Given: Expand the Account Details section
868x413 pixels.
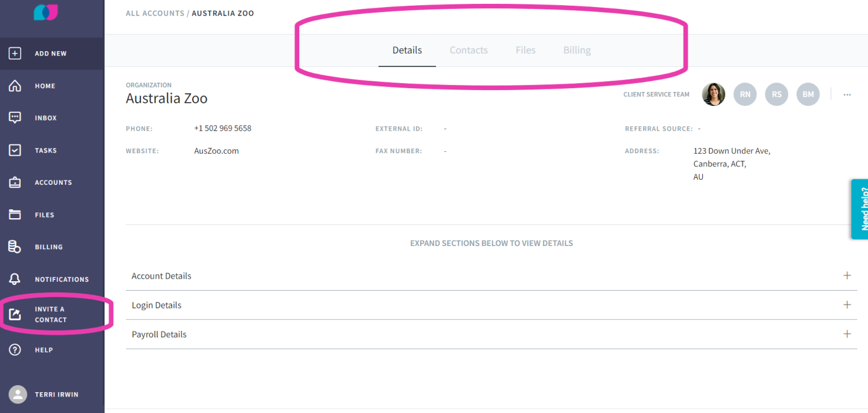Looking at the screenshot, I should pos(847,276).
